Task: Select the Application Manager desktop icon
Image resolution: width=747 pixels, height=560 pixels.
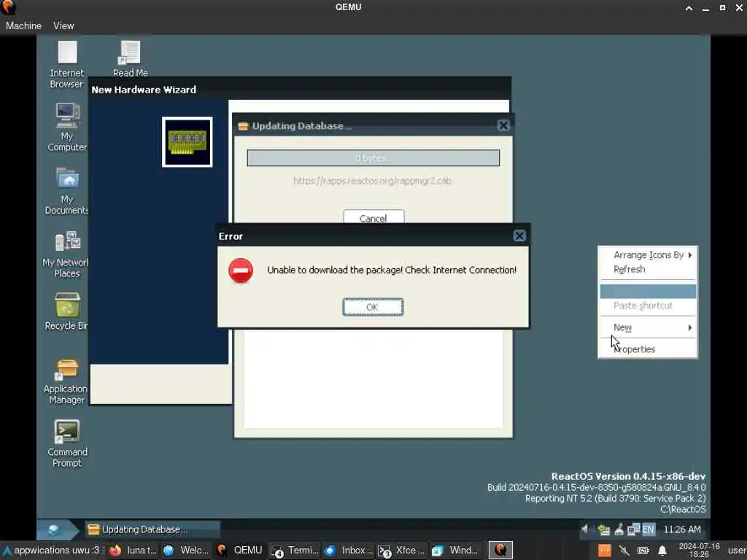Action: coord(66,381)
